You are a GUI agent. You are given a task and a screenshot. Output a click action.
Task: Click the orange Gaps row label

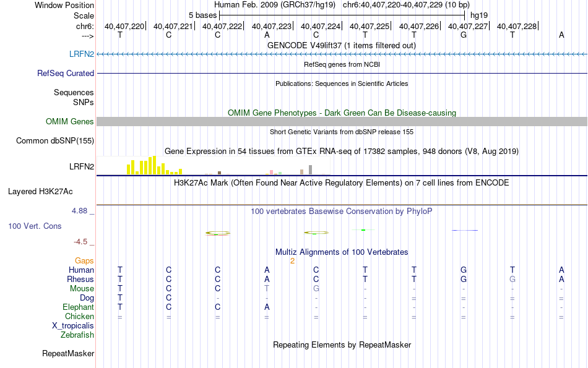tap(84, 260)
